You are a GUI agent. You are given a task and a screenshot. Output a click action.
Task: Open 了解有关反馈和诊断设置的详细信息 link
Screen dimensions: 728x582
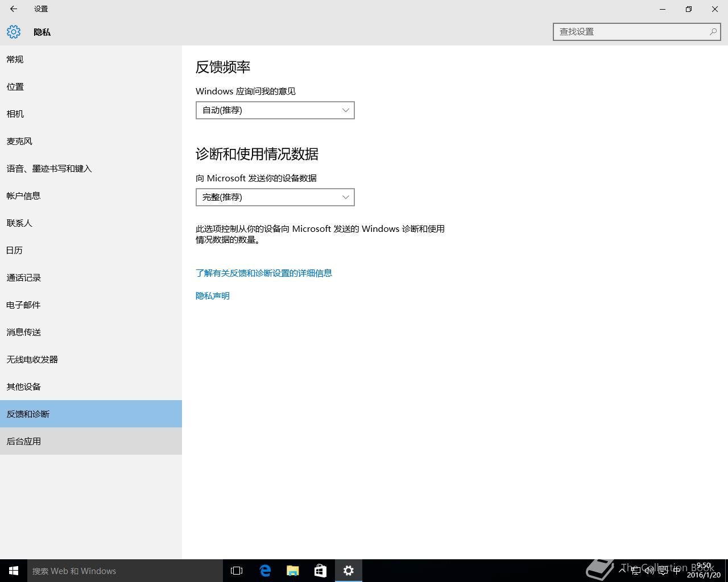264,273
